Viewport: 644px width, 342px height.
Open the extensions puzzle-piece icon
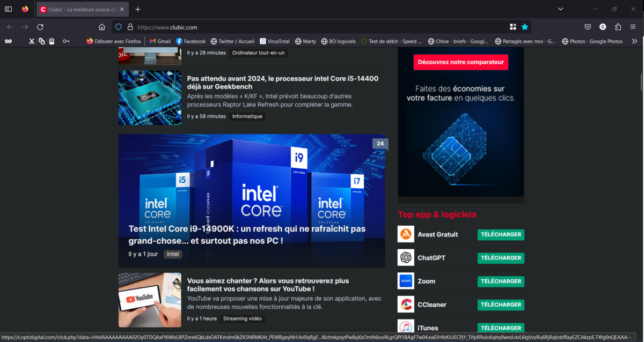click(x=618, y=26)
